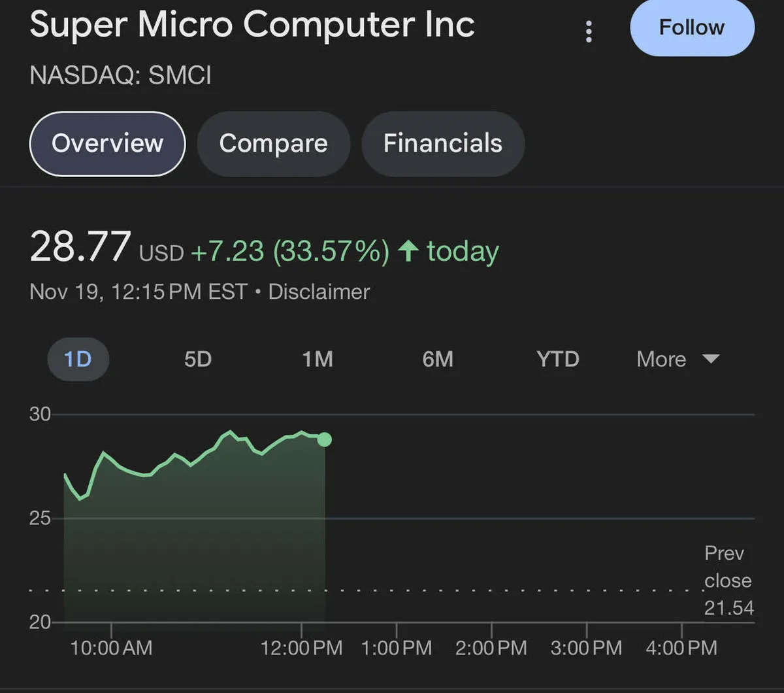The image size is (784, 693).
Task: Click the green up arrow next to today
Action: [x=409, y=252]
